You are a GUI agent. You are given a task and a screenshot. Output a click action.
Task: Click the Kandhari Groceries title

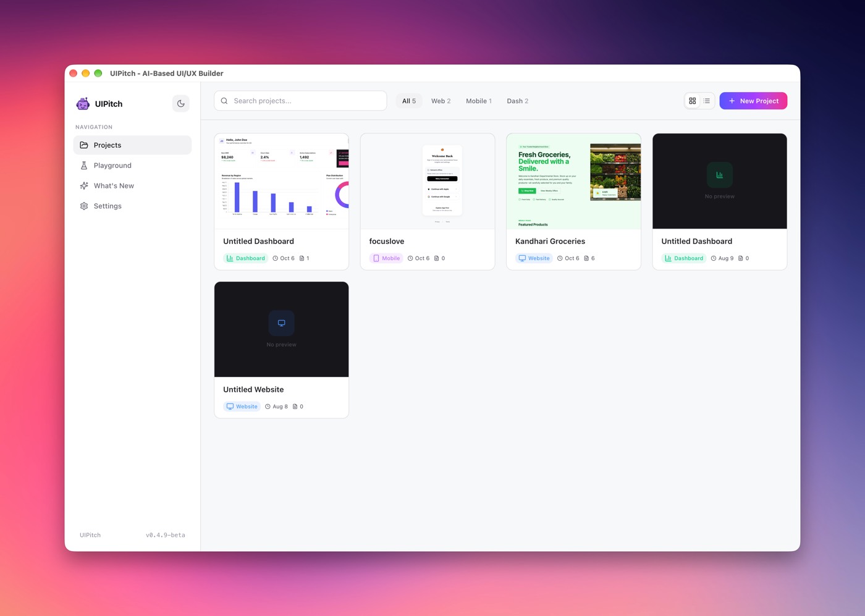[550, 242]
